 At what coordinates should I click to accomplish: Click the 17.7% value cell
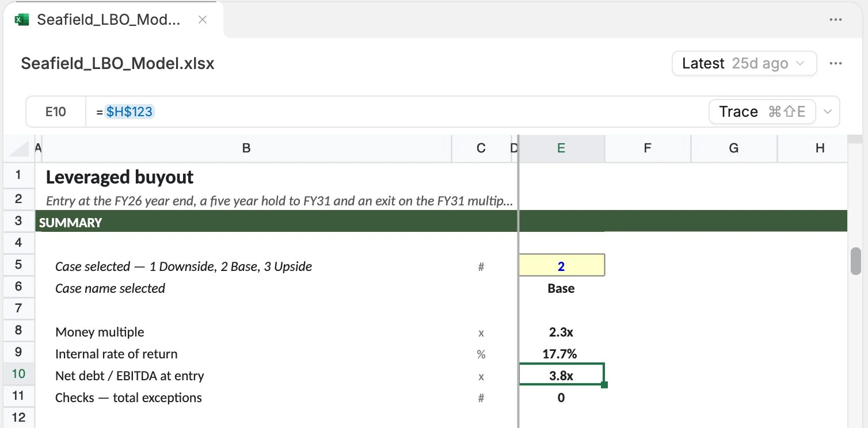tap(561, 354)
